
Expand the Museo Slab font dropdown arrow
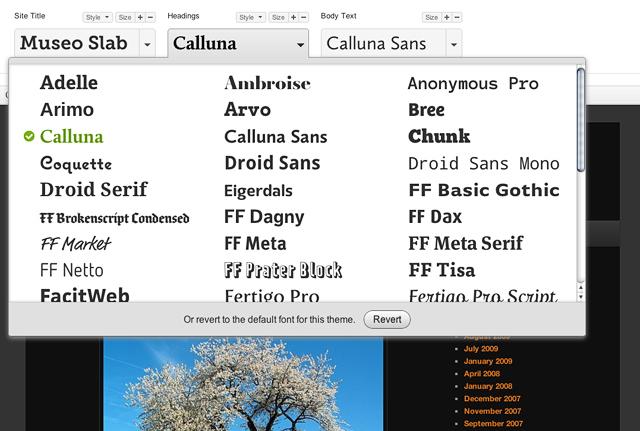pos(148,44)
